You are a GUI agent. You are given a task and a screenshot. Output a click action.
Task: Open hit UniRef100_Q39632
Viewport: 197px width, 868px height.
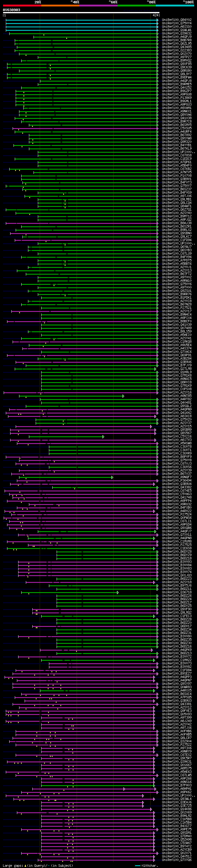coord(177,33)
